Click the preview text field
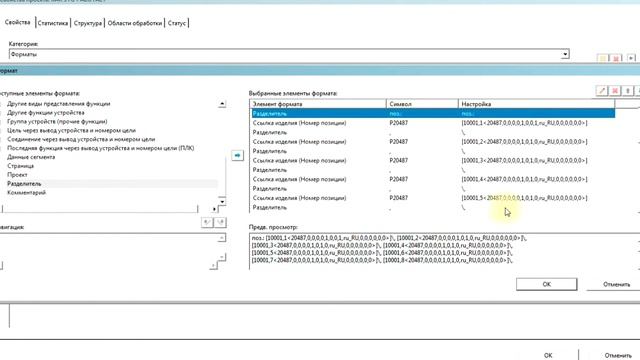 pos(444,251)
